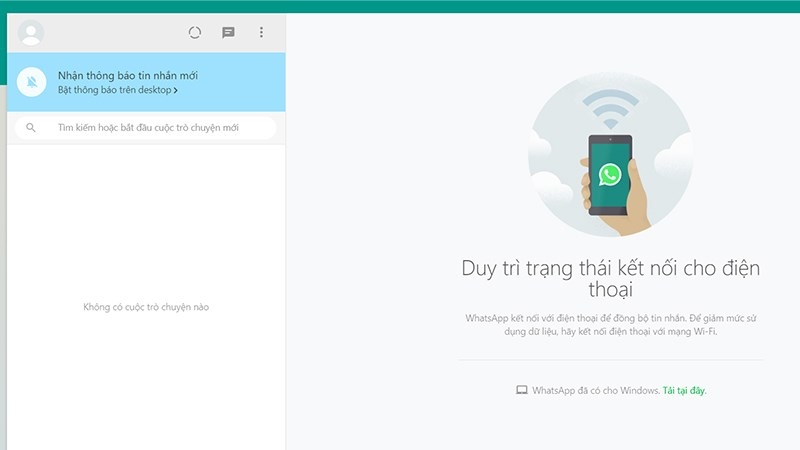Enable notifications via "Bật thông báo trên desktop"
This screenshot has width=800, height=450.
(115, 90)
